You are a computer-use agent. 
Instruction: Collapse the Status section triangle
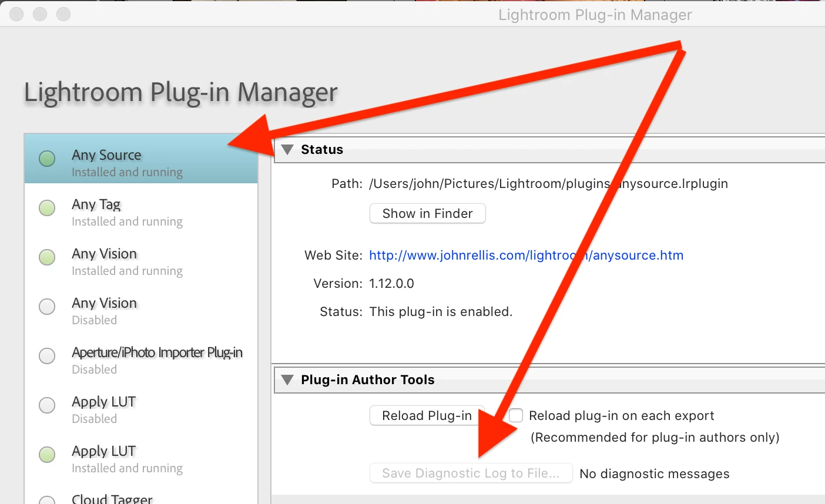287,149
